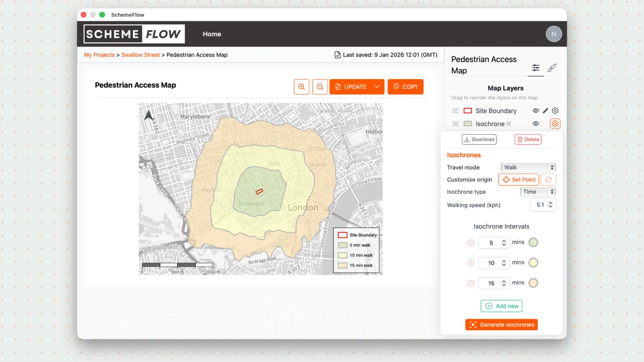The width and height of the screenshot is (644, 362).
Task: Click the Last saved document icon
Action: [x=337, y=55]
